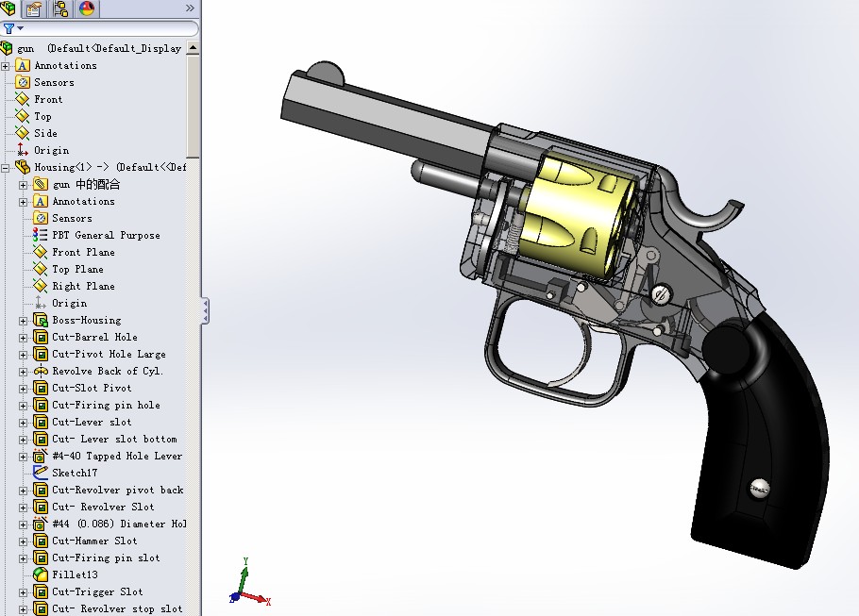
Task: Expand the Boss-Housing feature
Action: 23,321
